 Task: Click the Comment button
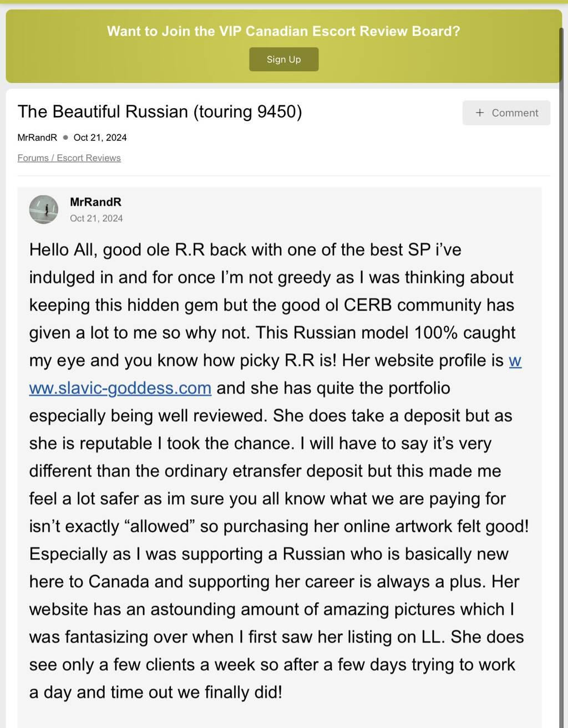506,113
